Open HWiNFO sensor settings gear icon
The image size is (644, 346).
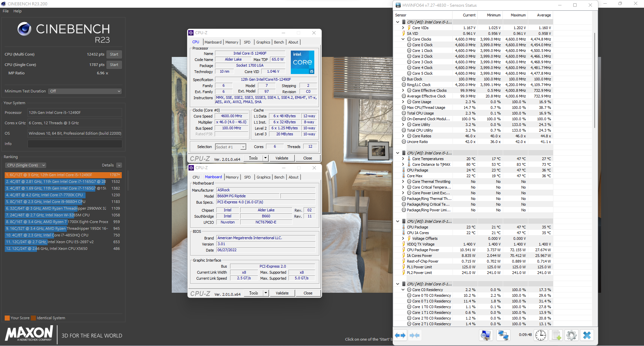pos(571,335)
